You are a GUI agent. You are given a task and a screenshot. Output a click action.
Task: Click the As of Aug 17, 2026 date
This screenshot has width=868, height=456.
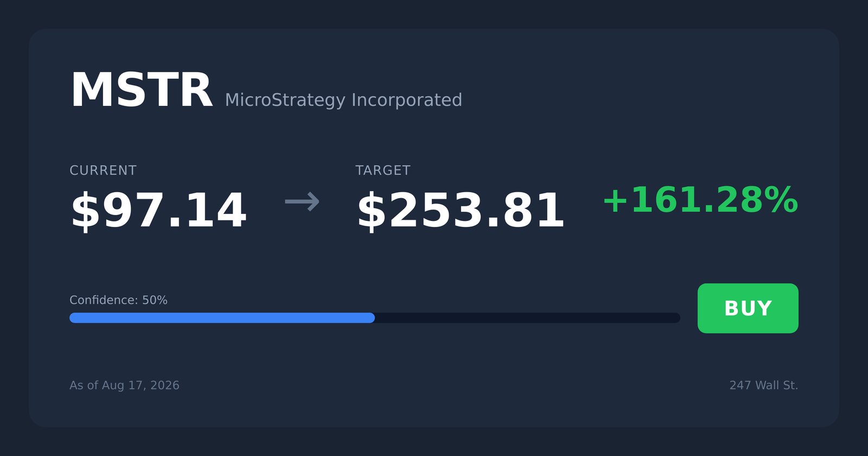(124, 385)
